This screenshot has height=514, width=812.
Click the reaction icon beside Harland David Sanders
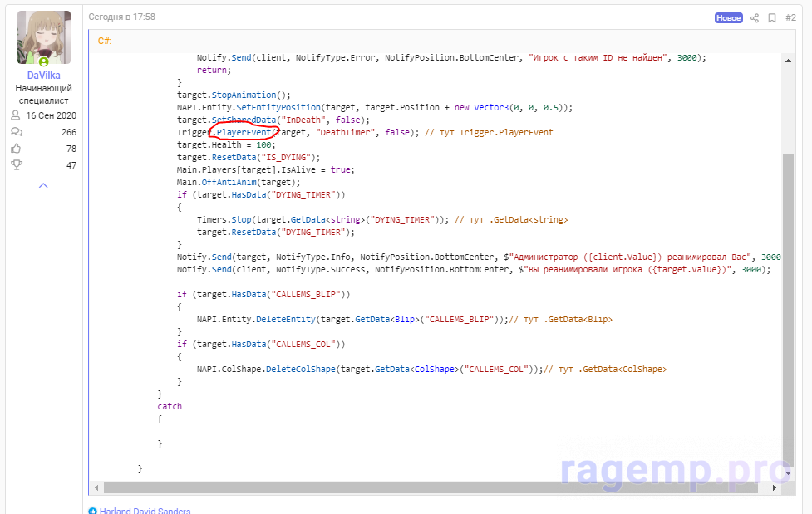coord(93,511)
